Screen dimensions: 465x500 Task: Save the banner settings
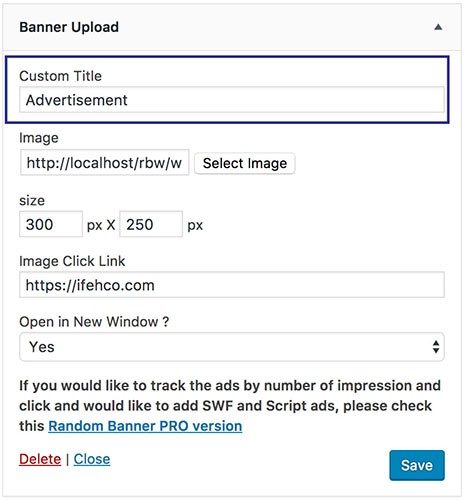pos(417,465)
